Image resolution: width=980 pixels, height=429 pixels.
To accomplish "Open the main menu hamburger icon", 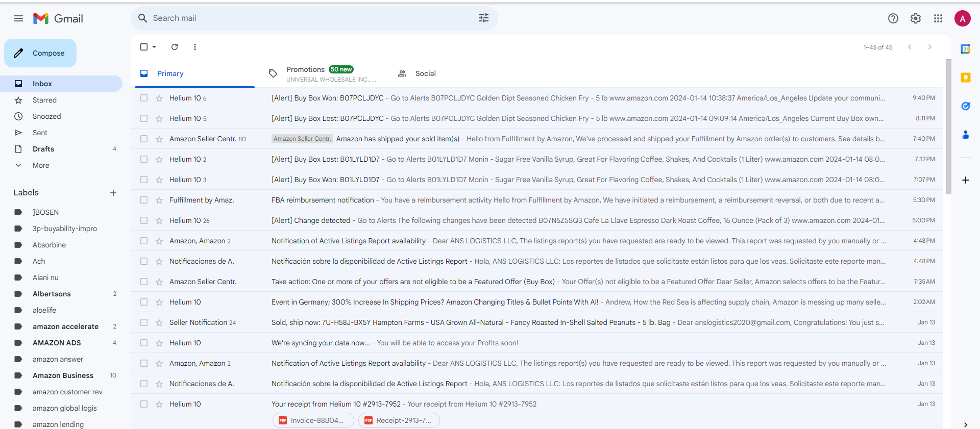I will coord(18,18).
